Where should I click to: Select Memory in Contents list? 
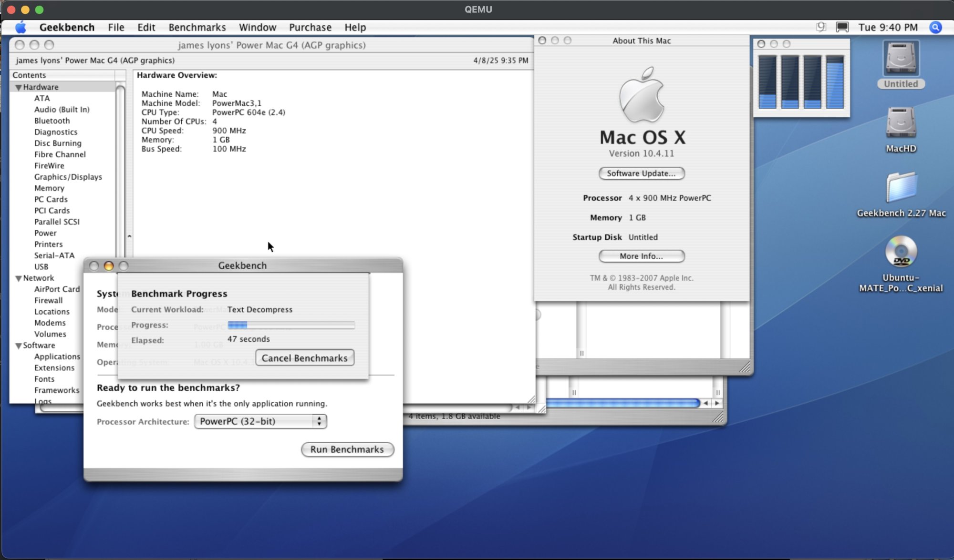pos(49,188)
